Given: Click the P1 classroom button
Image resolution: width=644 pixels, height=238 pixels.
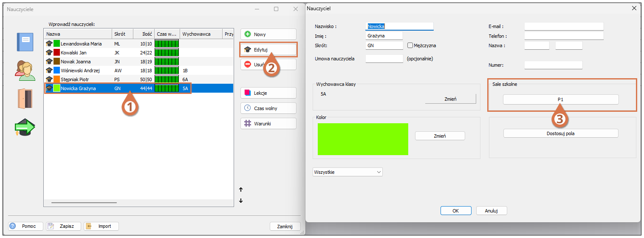Looking at the screenshot, I should [561, 99].
